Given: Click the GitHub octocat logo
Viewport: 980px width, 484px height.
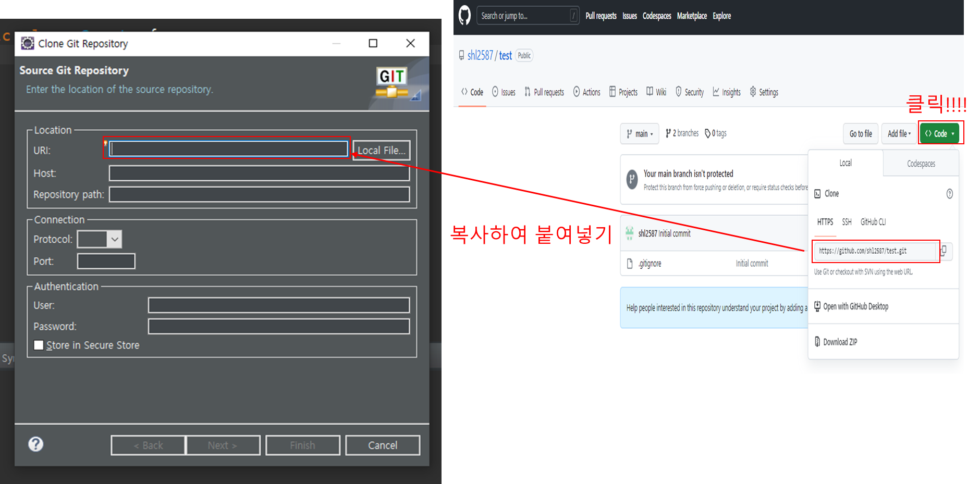Looking at the screenshot, I should (x=464, y=16).
